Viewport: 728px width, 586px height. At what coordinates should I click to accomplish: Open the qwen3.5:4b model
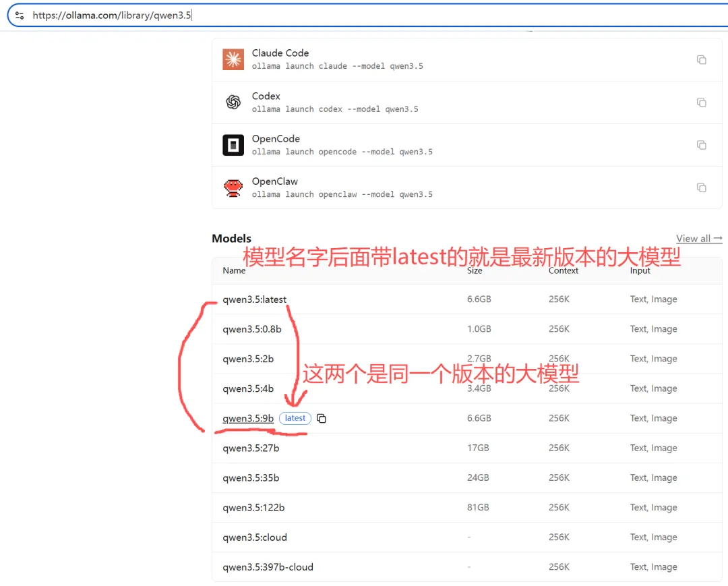pos(248,388)
